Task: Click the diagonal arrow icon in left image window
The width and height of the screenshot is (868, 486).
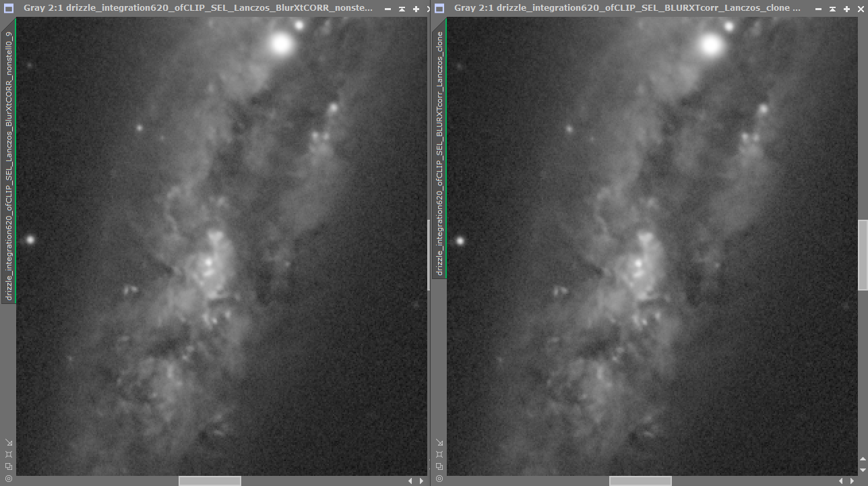Action: point(9,443)
